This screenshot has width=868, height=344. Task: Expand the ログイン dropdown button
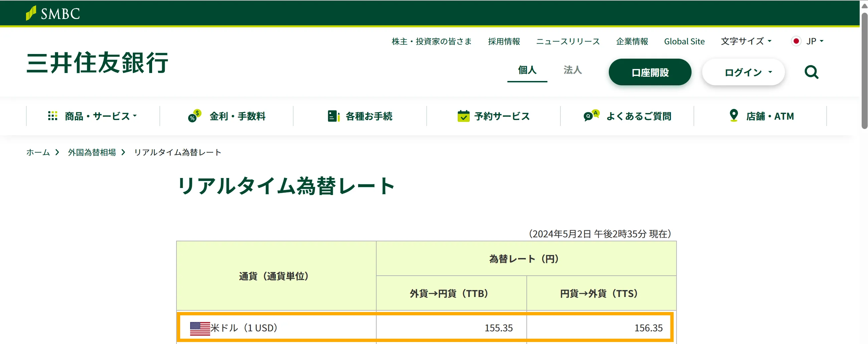point(743,72)
